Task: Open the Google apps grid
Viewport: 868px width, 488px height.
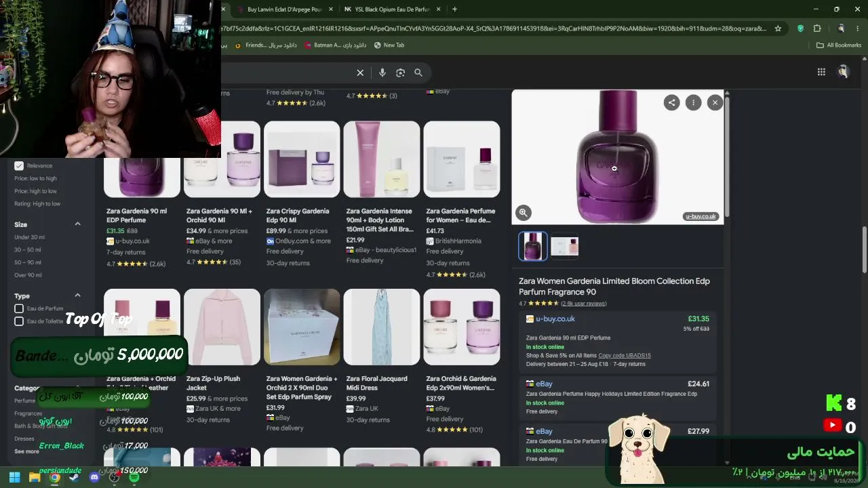Action: 821,72
